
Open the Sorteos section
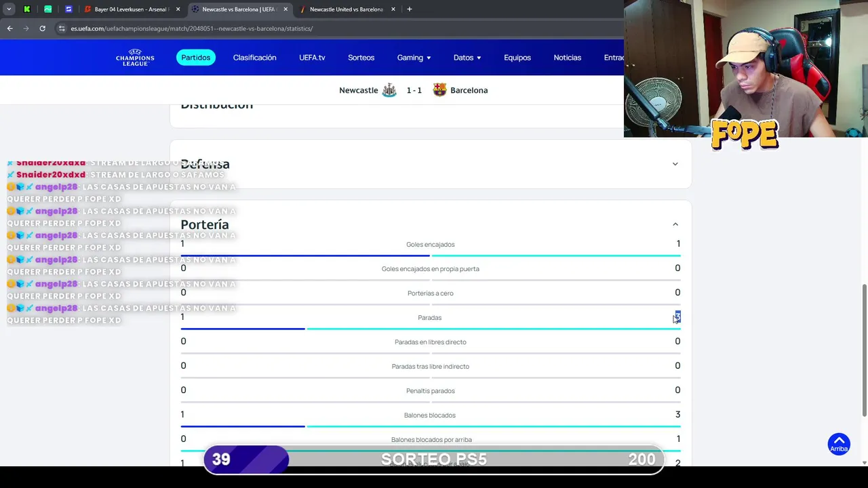[x=361, y=58]
